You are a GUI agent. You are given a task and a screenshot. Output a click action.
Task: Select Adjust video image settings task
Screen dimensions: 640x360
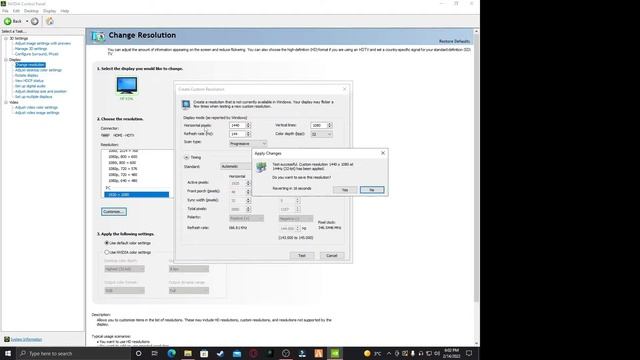(37, 113)
